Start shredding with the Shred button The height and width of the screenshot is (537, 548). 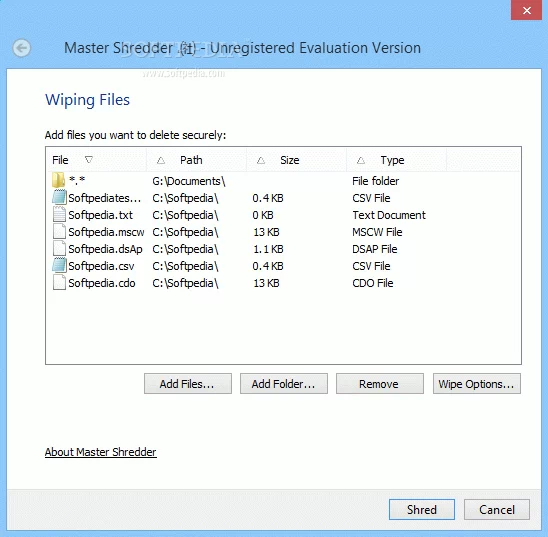click(421, 509)
